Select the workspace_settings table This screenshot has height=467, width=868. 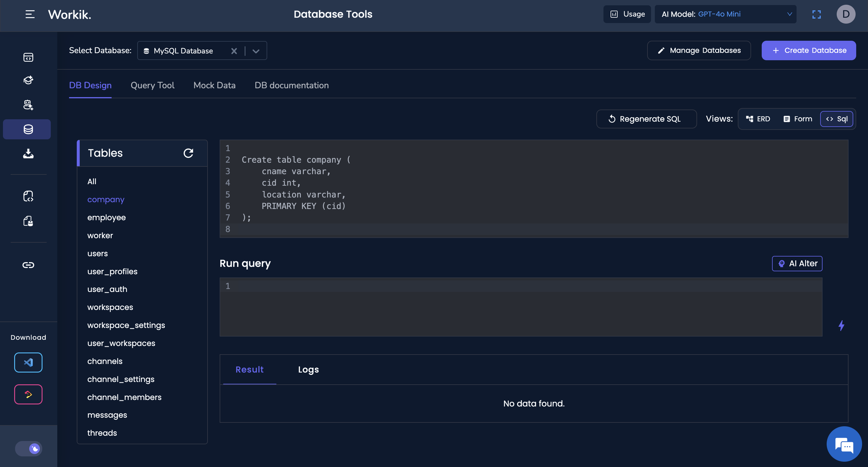(126, 326)
